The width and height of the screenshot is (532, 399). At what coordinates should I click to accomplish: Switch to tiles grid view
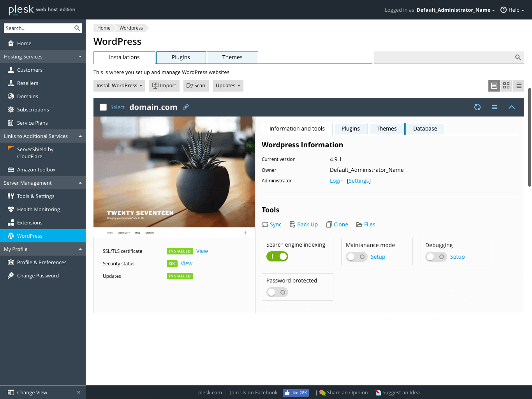pos(506,86)
